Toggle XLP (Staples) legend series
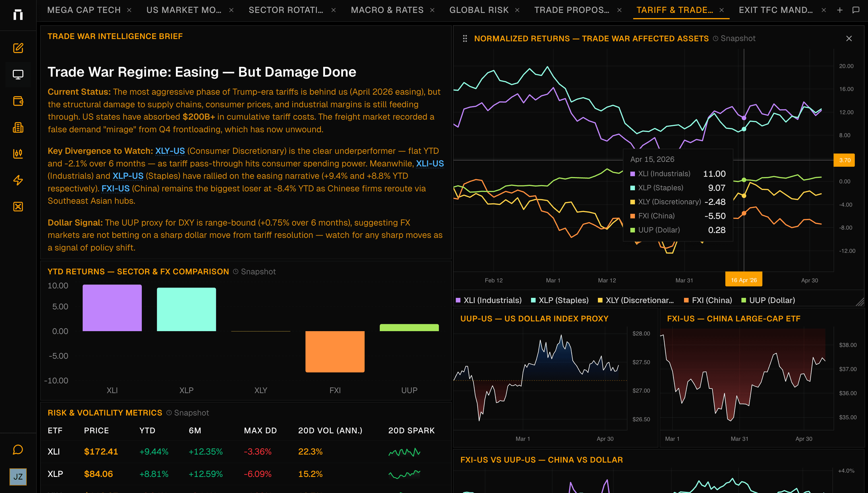The width and height of the screenshot is (868, 493). 560,300
